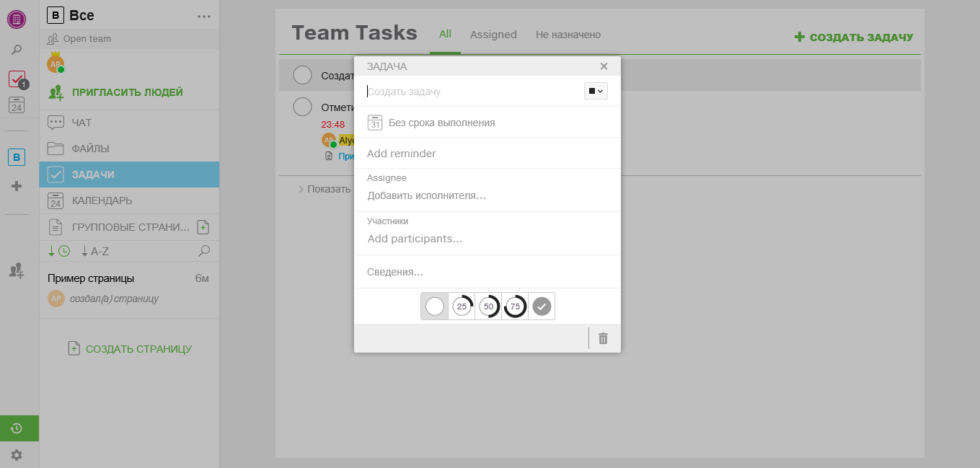The width and height of the screenshot is (980, 468).
Task: Mark task as completed with checkmark
Action: pos(542,306)
